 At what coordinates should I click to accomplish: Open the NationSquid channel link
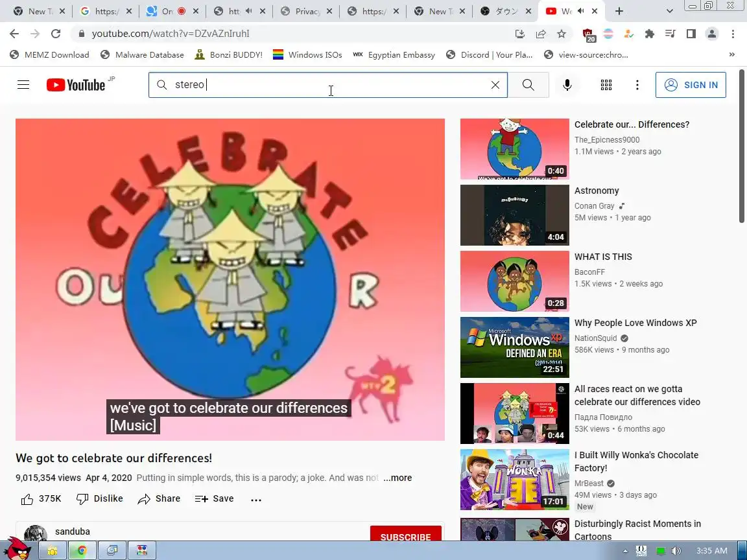595,338
